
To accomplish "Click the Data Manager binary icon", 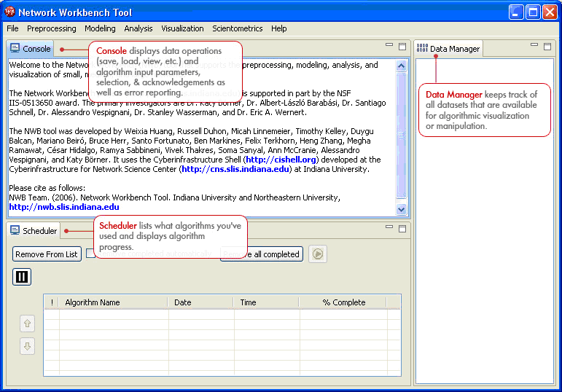I will pos(422,47).
